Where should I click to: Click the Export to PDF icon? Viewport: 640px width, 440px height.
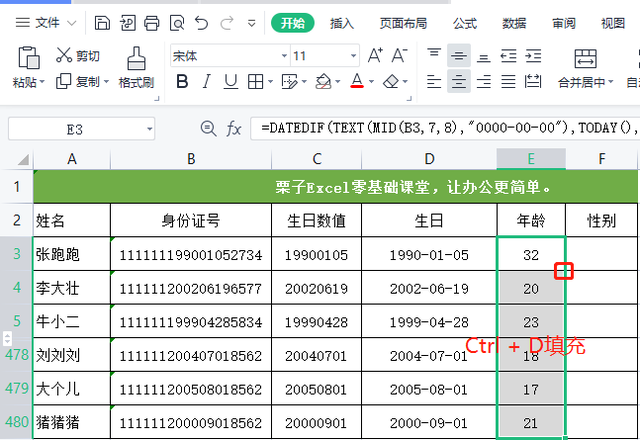[127, 23]
